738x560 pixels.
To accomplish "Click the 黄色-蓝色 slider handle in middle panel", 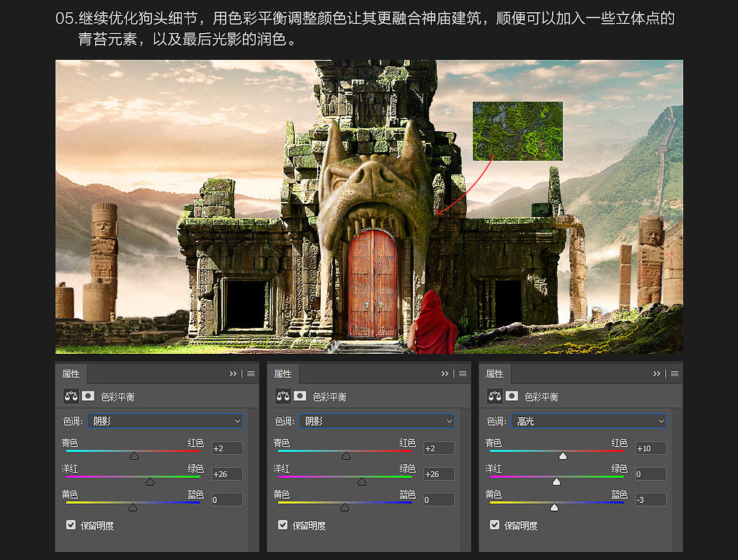I will coord(344,507).
